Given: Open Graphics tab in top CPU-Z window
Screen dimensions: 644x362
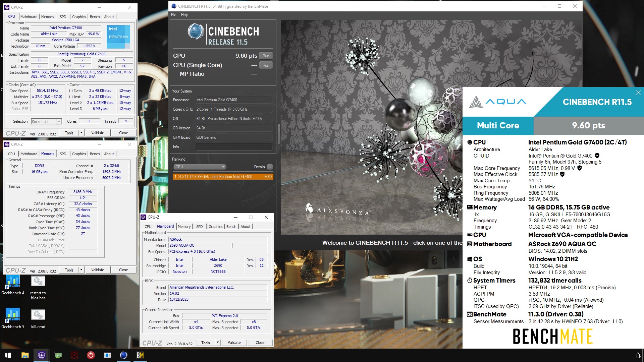Looking at the screenshot, I should click(79, 17).
